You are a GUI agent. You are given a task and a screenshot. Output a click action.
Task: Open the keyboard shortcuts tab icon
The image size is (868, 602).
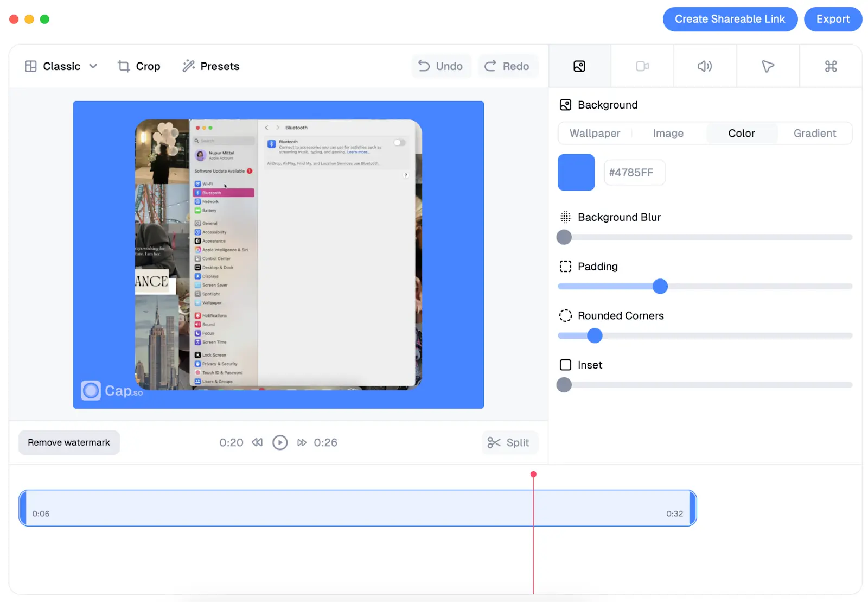pos(831,66)
